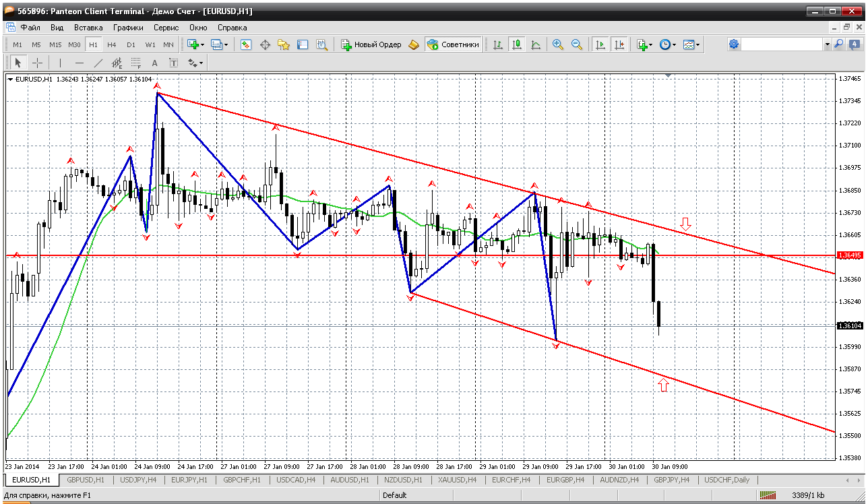Click the chart shift triangle marker at top
The width and height of the screenshot is (868, 504).
point(668,76)
